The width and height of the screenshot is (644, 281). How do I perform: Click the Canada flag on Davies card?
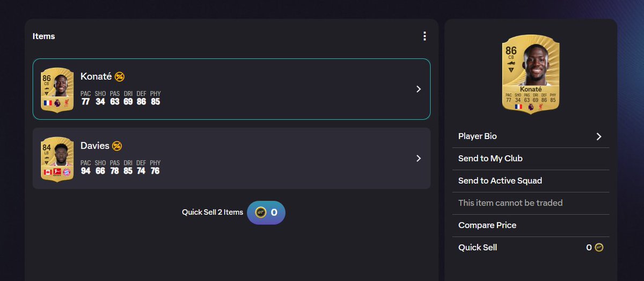tap(47, 173)
